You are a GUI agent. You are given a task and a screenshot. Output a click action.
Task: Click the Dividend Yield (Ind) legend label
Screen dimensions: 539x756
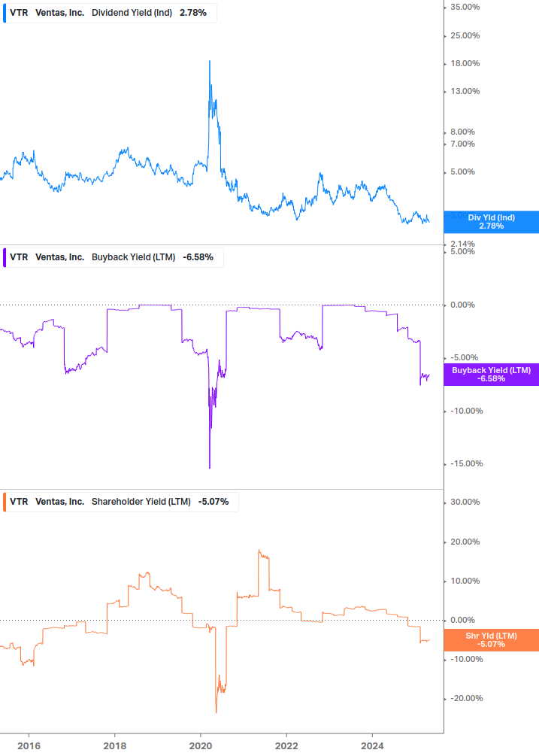[132, 13]
